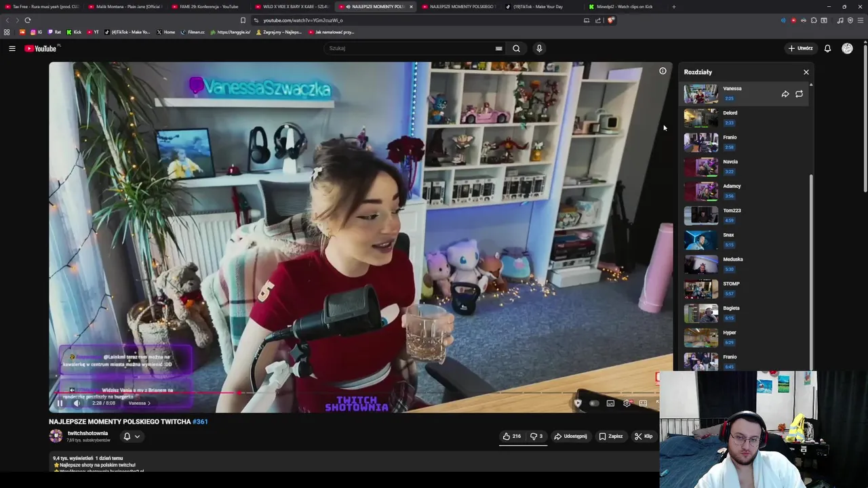Switch to WILD X VKIE X BARY tab
The width and height of the screenshot is (868, 488).
[292, 7]
